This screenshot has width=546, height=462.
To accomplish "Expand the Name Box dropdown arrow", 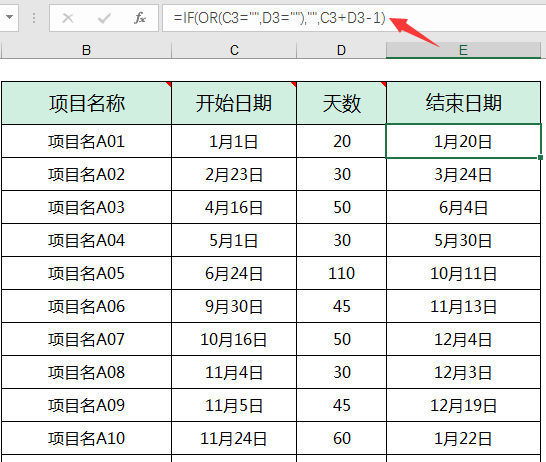I will pyautogui.click(x=9, y=17).
